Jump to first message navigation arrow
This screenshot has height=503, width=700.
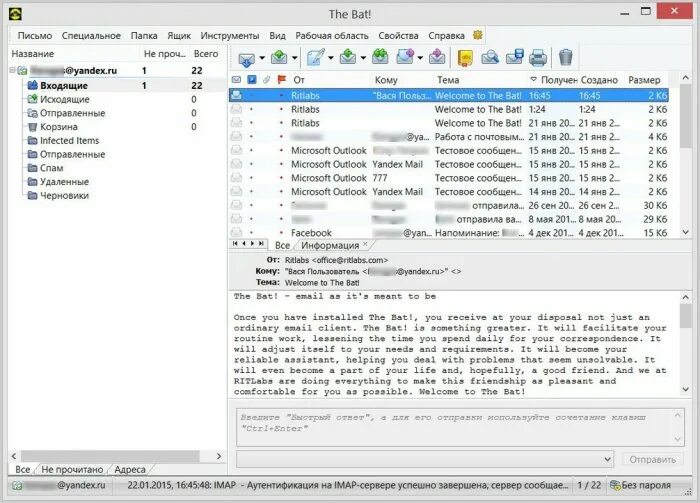click(x=235, y=244)
